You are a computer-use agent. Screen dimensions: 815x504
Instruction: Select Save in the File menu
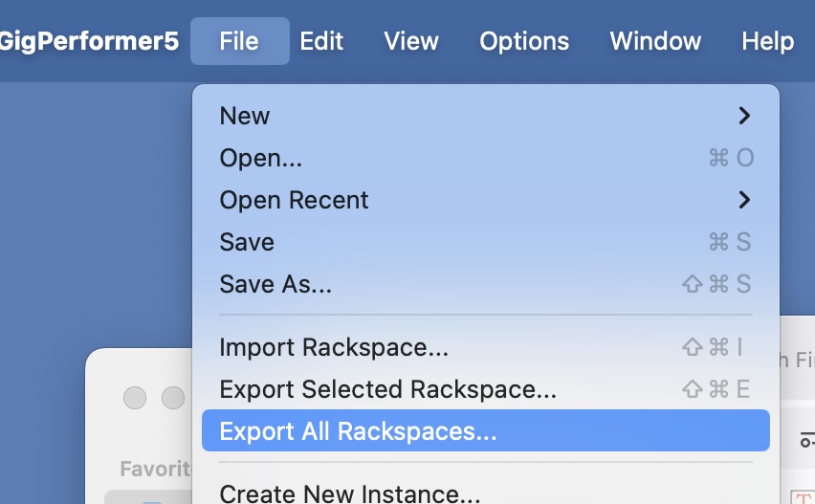486,242
